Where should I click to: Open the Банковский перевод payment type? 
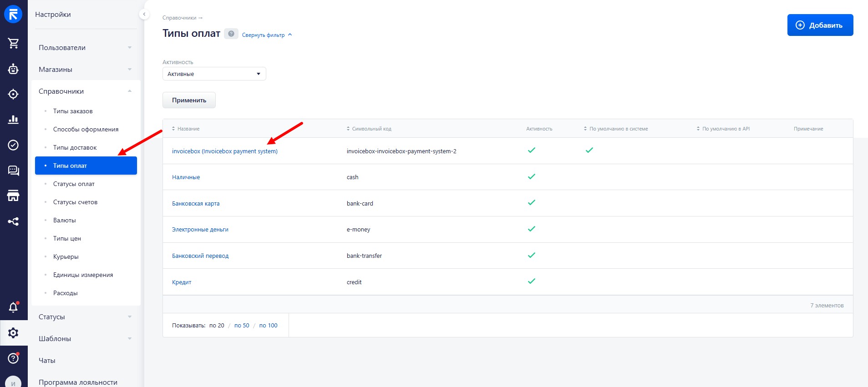pyautogui.click(x=200, y=256)
